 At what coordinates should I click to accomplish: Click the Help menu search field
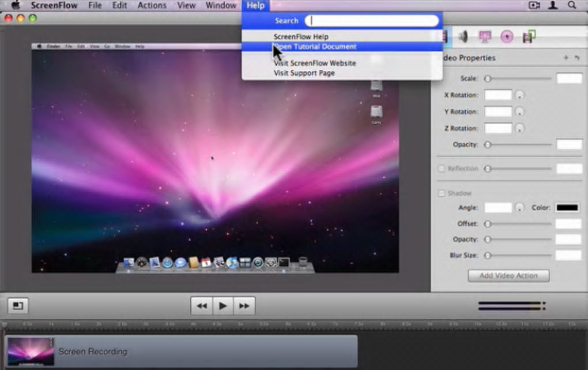pyautogui.click(x=372, y=21)
